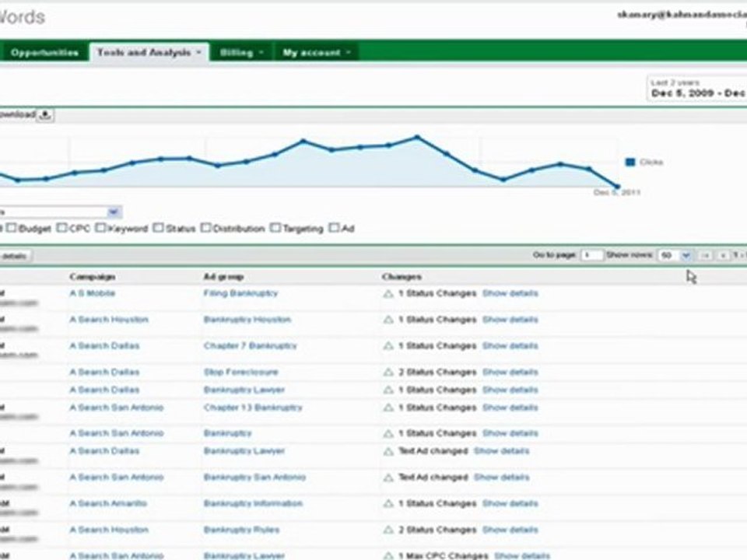This screenshot has width=747, height=560.
Task: Check the Targeting checkbox
Action: 275,228
